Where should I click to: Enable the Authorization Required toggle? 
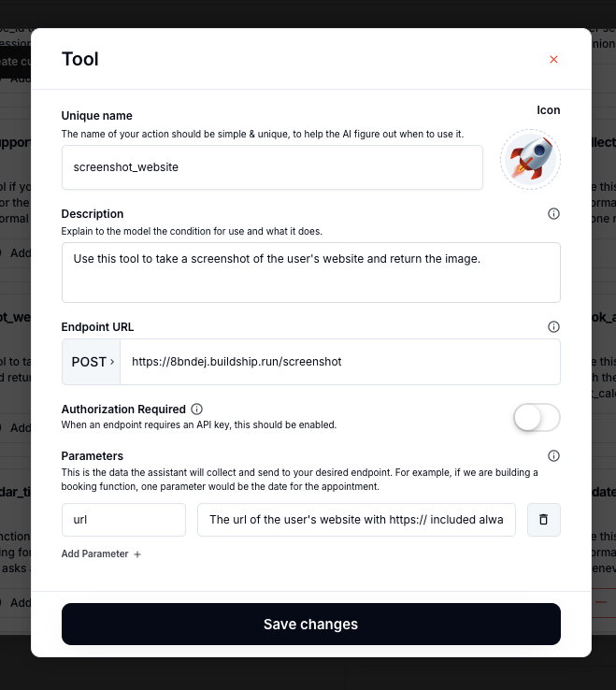click(537, 418)
